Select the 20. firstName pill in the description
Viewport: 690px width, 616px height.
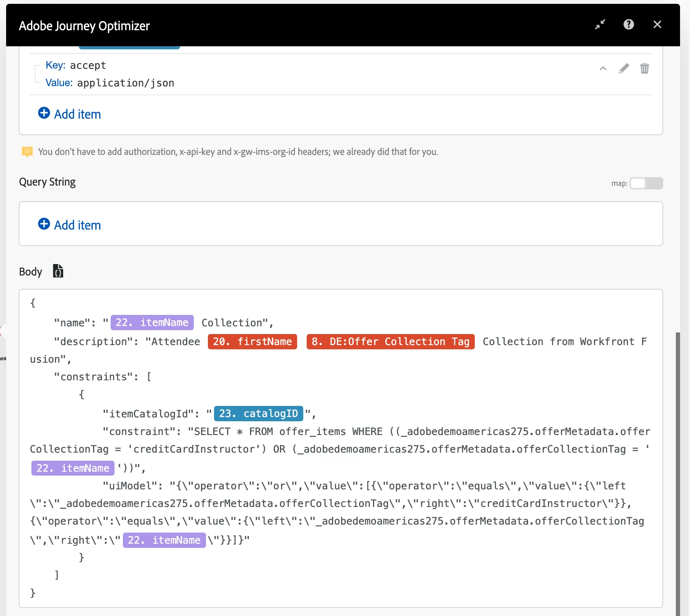tap(252, 342)
